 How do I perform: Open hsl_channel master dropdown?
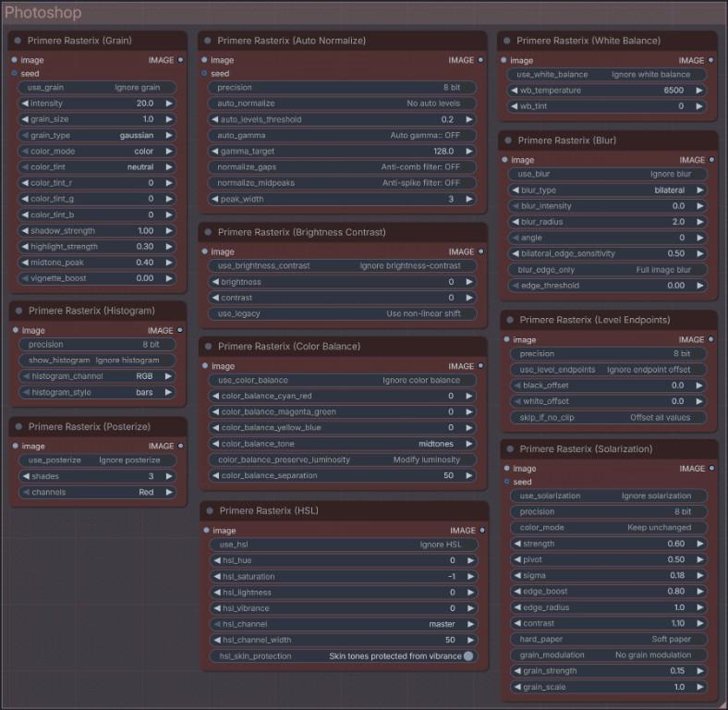(x=344, y=624)
